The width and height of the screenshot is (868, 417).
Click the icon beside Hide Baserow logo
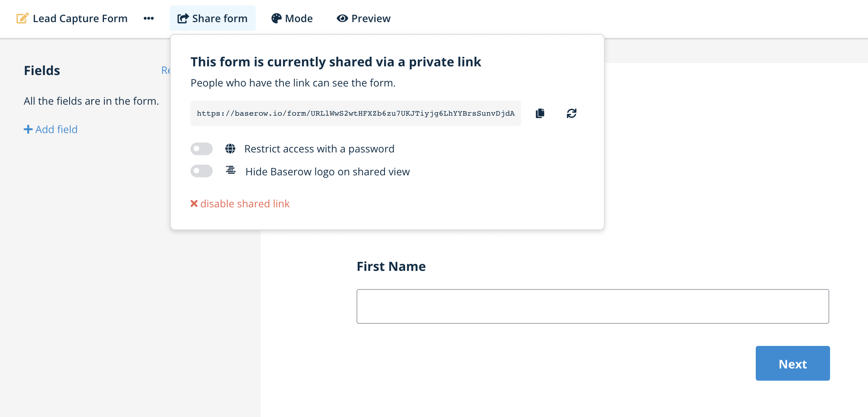coord(231,170)
